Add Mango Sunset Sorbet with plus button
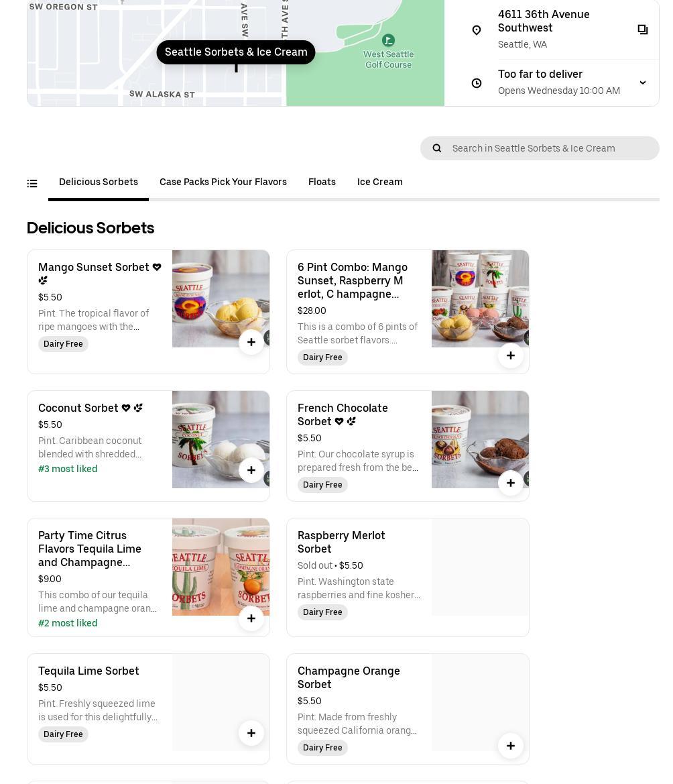 tap(251, 342)
